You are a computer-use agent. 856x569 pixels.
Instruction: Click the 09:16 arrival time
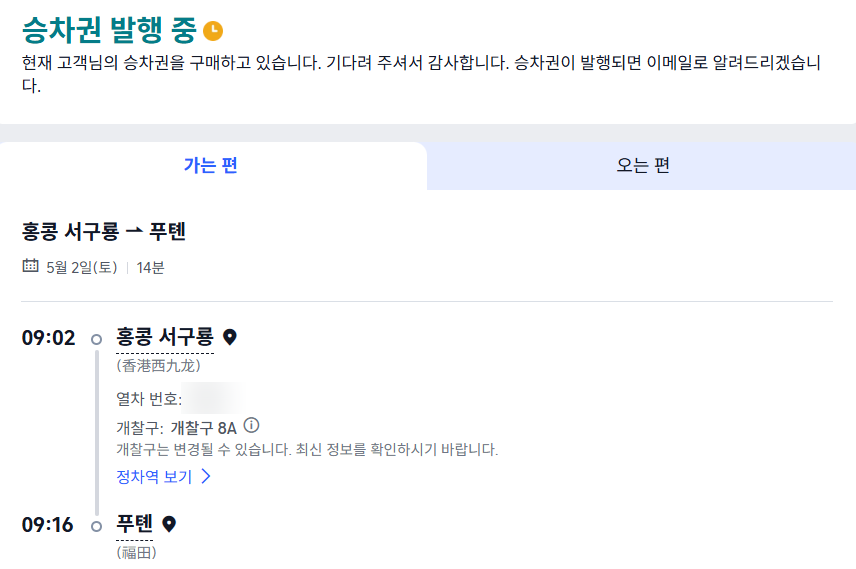click(47, 525)
